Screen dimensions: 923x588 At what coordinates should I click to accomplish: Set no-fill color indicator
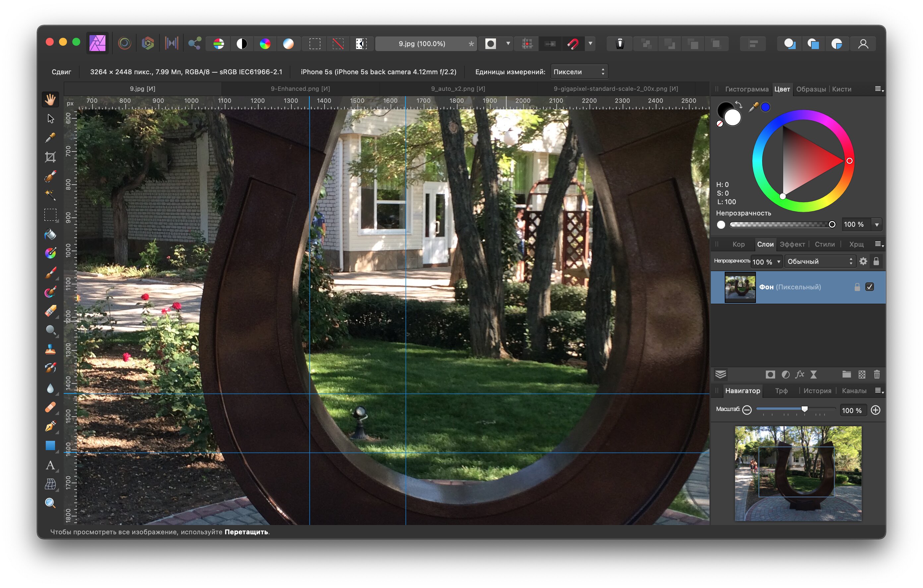point(720,123)
